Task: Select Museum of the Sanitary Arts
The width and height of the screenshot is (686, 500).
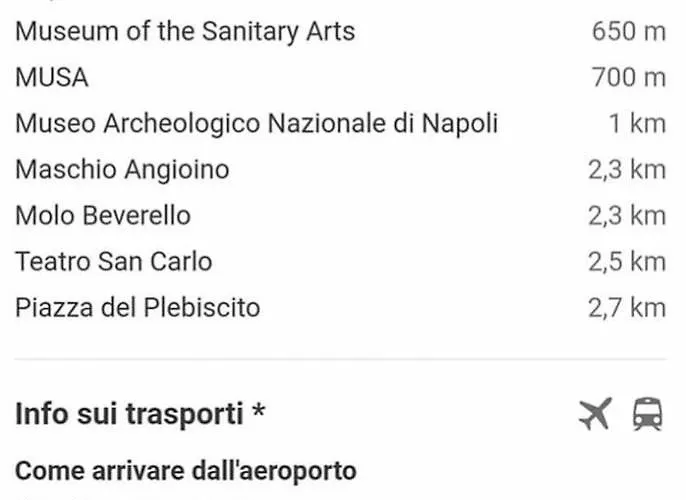Action: (185, 31)
